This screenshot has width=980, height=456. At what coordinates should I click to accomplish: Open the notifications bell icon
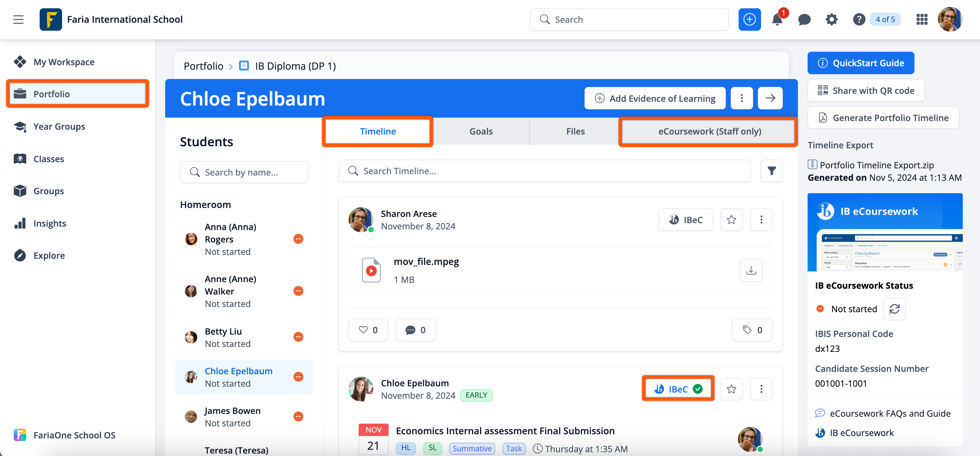click(777, 20)
